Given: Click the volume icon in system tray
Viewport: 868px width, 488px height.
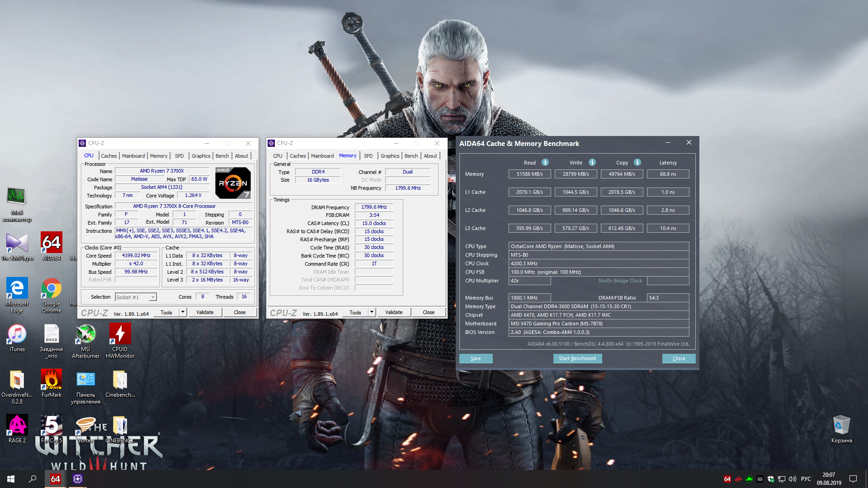Looking at the screenshot, I should 793,479.
